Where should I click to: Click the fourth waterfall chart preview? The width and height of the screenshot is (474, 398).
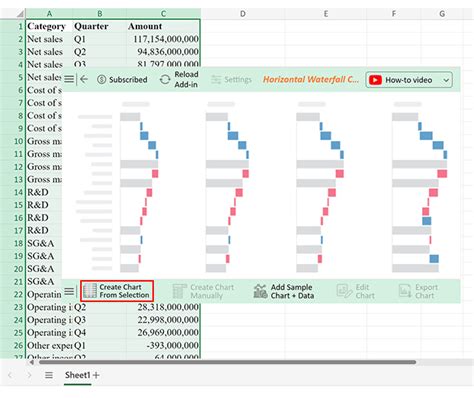(x=420, y=187)
